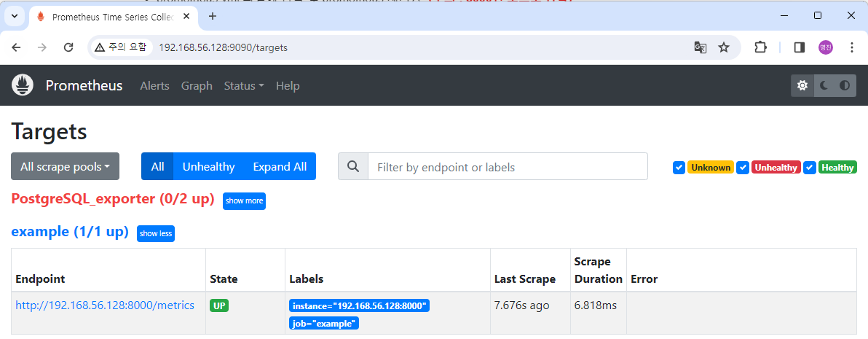This screenshot has height=339, width=868.
Task: Open the Google Translate page icon
Action: click(701, 47)
